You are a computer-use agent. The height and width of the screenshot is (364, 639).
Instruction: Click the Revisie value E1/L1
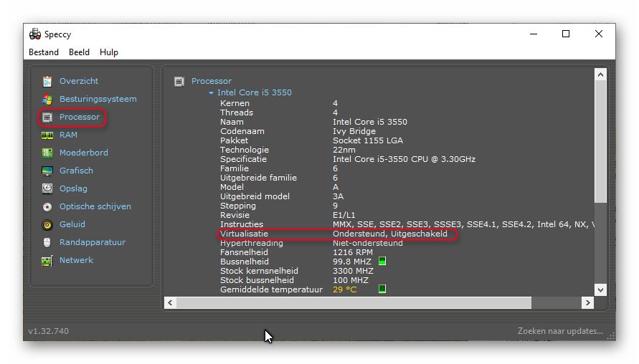pos(344,215)
